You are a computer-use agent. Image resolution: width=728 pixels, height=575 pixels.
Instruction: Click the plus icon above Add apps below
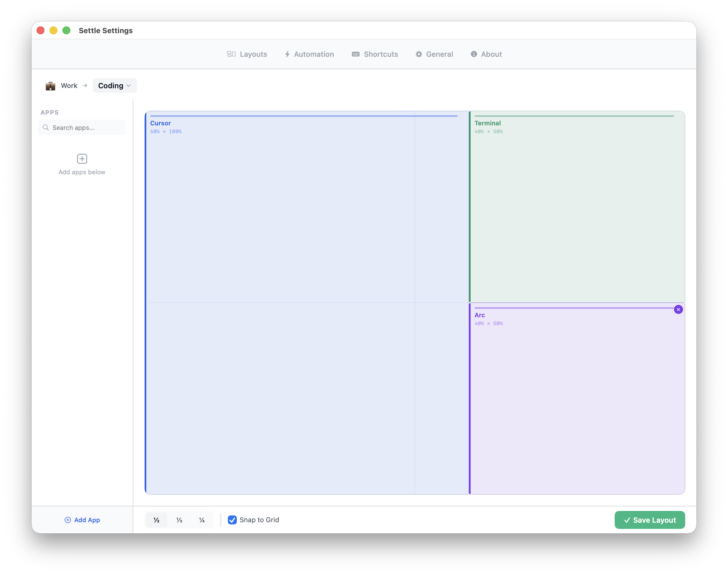coord(82,159)
